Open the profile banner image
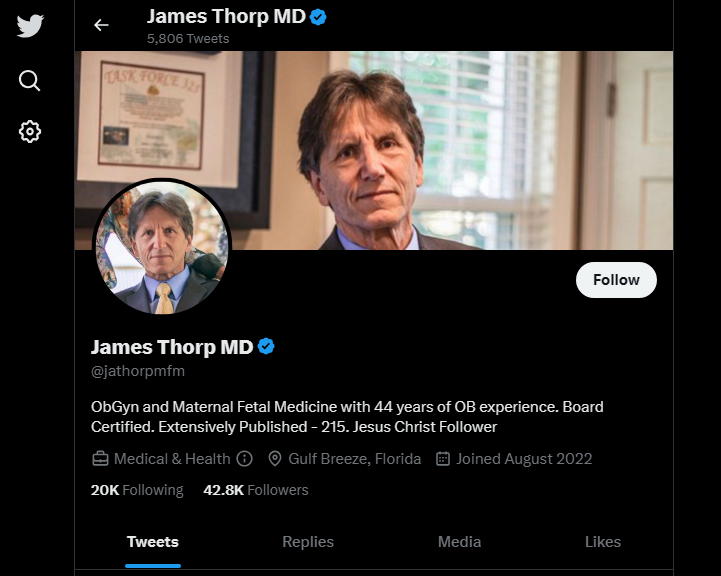Viewport: 721px width, 576px height. click(x=374, y=150)
